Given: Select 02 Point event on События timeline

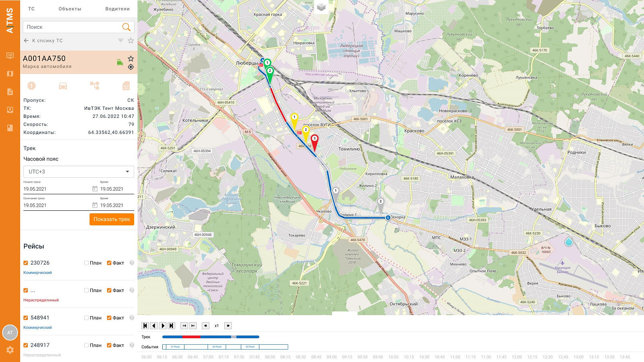Looking at the screenshot, I should tap(217, 347).
